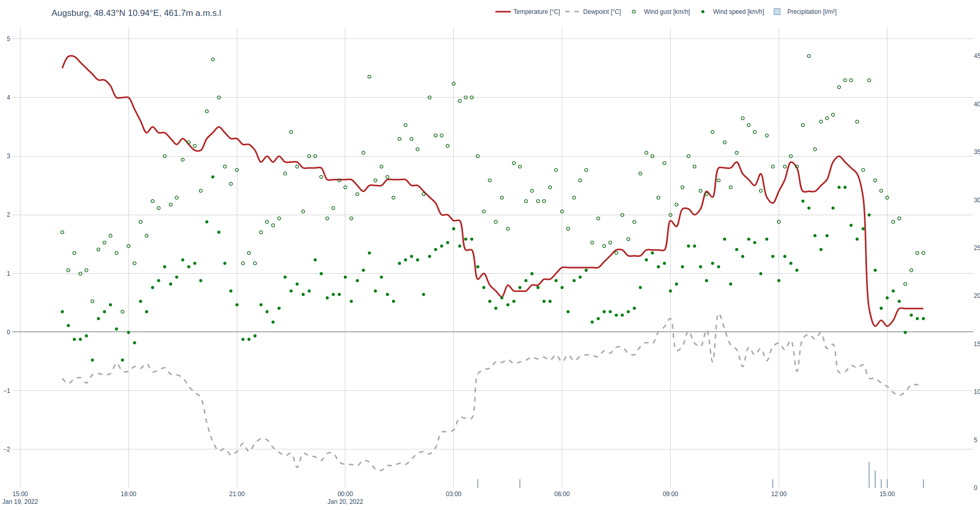The image size is (980, 510).
Task: Click the left y-axis label 2
Action: click(x=8, y=215)
